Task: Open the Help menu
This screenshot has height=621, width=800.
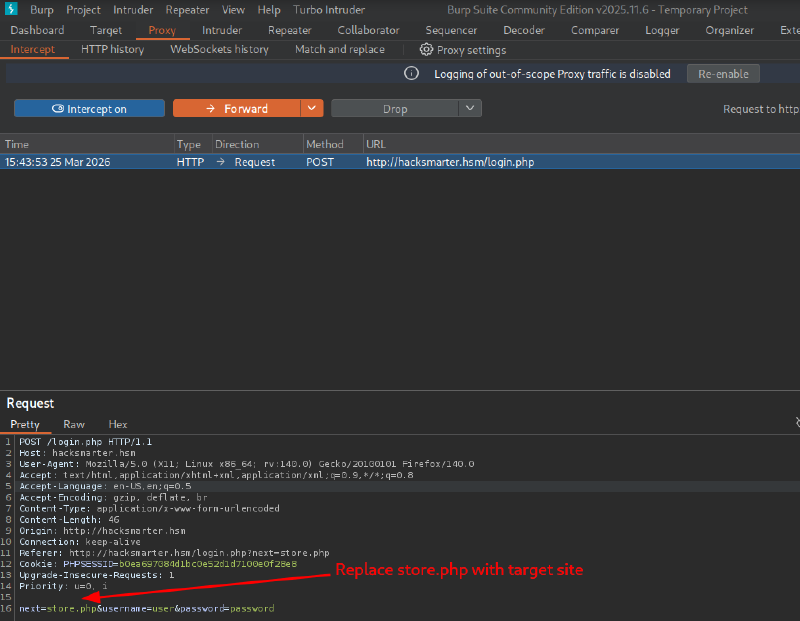Action: 269,10
